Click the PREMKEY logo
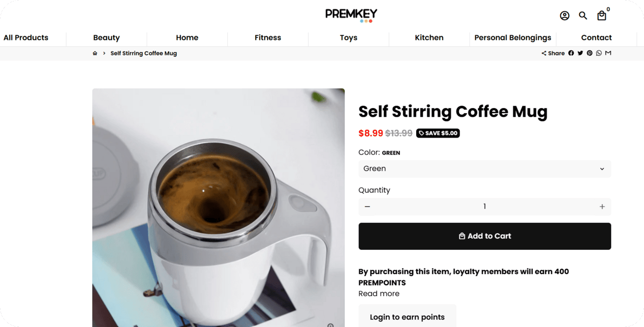 tap(351, 15)
